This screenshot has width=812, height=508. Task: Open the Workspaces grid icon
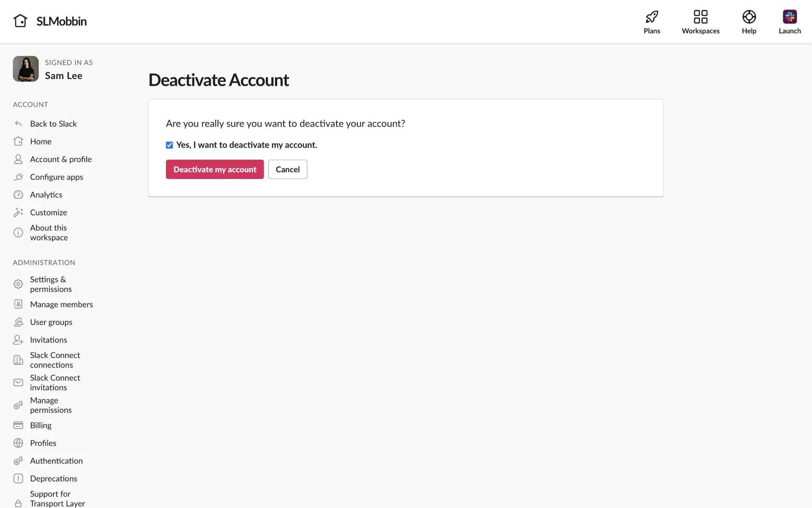point(700,17)
